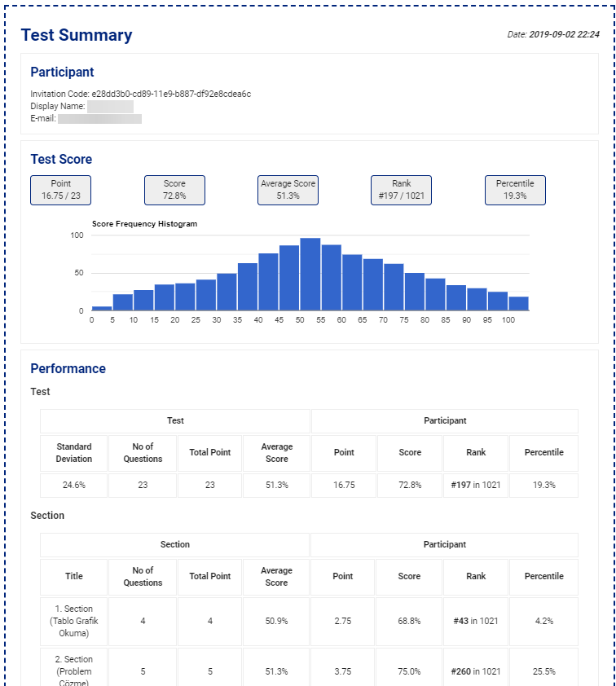Click the #260 in 1021 rank cell
616x686 pixels.
coord(476,671)
